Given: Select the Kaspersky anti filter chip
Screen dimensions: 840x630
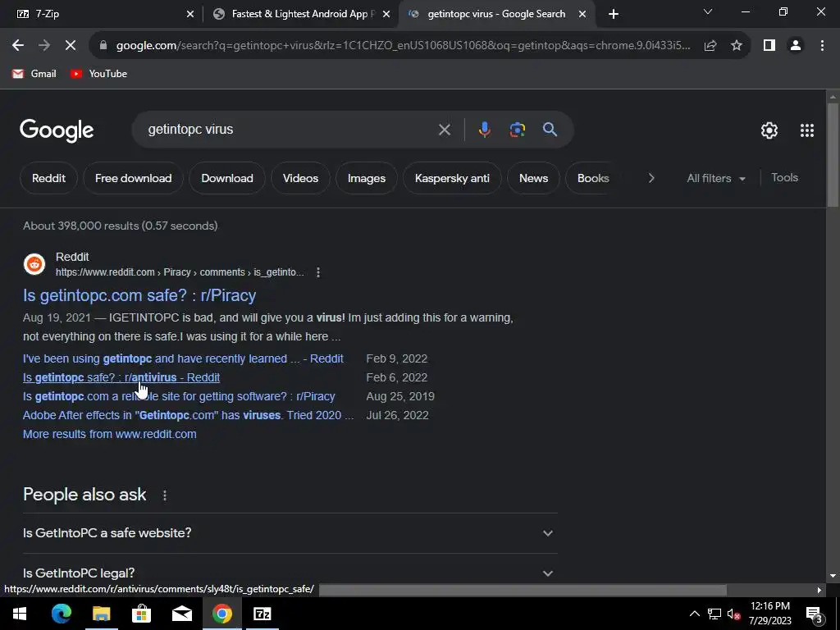Looking at the screenshot, I should click(452, 178).
